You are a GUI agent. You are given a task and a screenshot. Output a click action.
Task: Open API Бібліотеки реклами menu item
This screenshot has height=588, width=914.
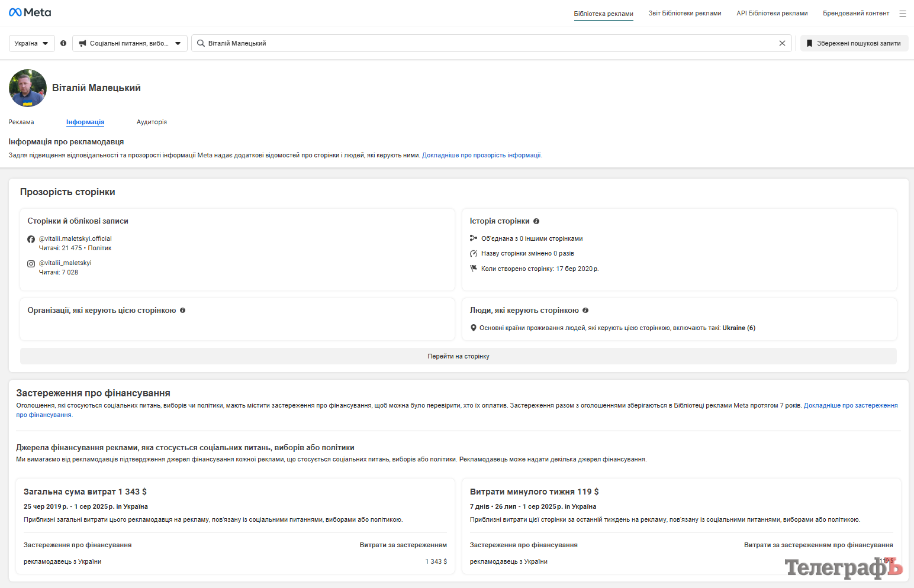[x=772, y=13]
